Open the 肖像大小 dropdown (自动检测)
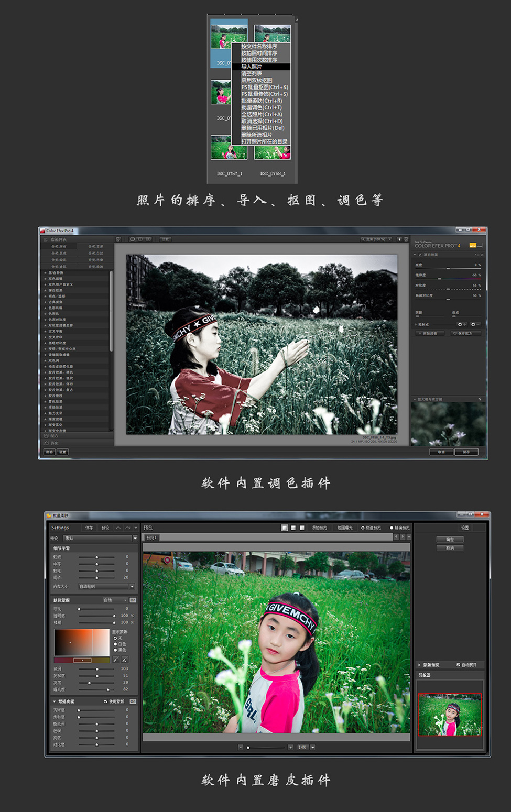Image resolution: width=511 pixels, height=812 pixels. click(x=106, y=586)
